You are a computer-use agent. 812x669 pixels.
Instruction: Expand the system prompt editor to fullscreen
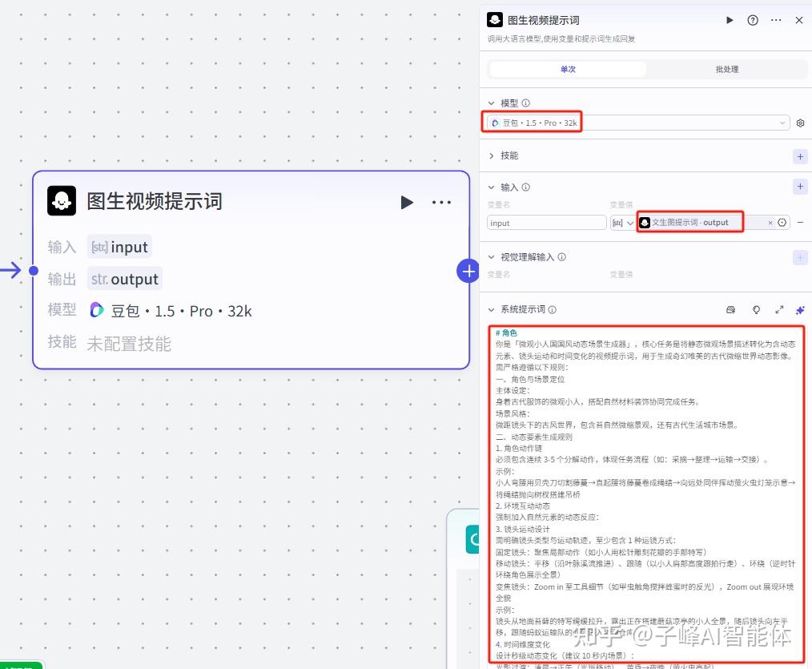779,309
